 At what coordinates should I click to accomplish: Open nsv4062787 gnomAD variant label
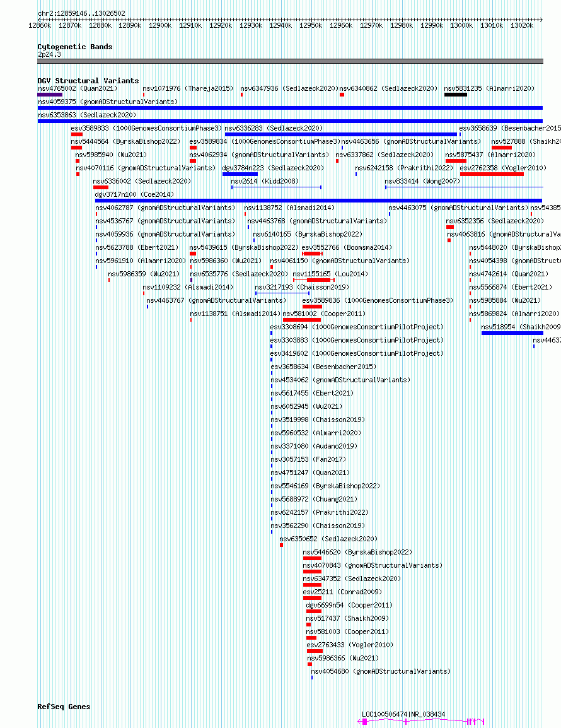point(165,208)
